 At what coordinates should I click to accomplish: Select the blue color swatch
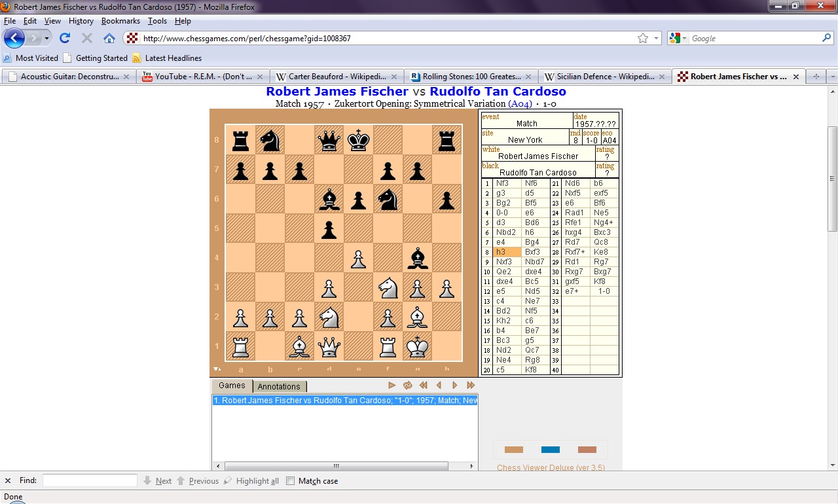(x=551, y=450)
